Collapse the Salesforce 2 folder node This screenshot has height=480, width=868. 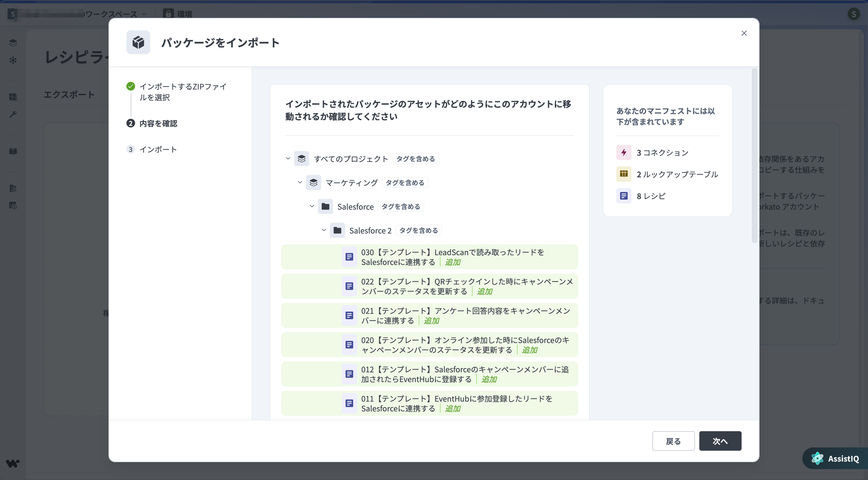tap(324, 230)
